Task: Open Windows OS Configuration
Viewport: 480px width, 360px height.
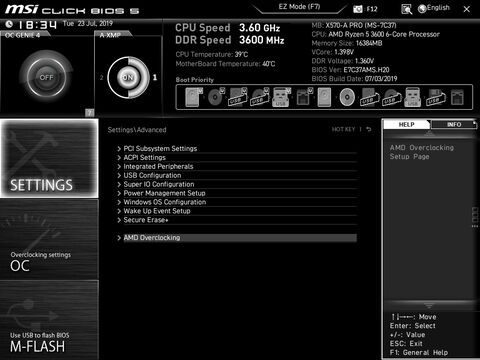Action: click(236, 202)
